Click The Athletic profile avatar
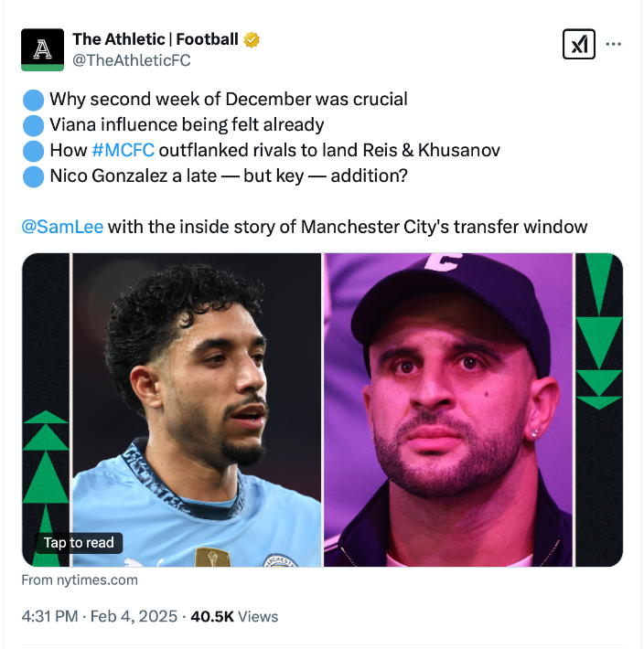This screenshot has height=649, width=644. tap(43, 49)
